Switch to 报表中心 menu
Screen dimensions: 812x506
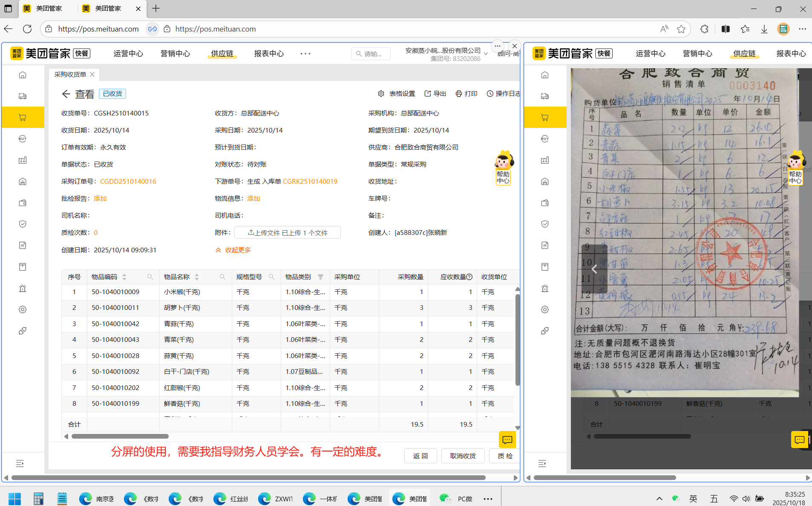(x=268, y=54)
